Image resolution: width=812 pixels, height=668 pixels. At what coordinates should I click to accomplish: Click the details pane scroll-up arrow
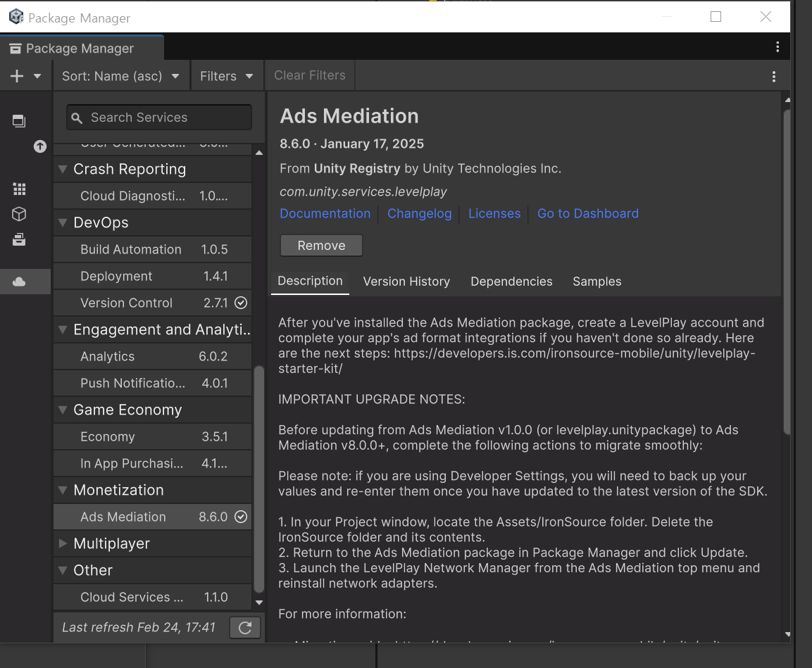[x=787, y=100]
